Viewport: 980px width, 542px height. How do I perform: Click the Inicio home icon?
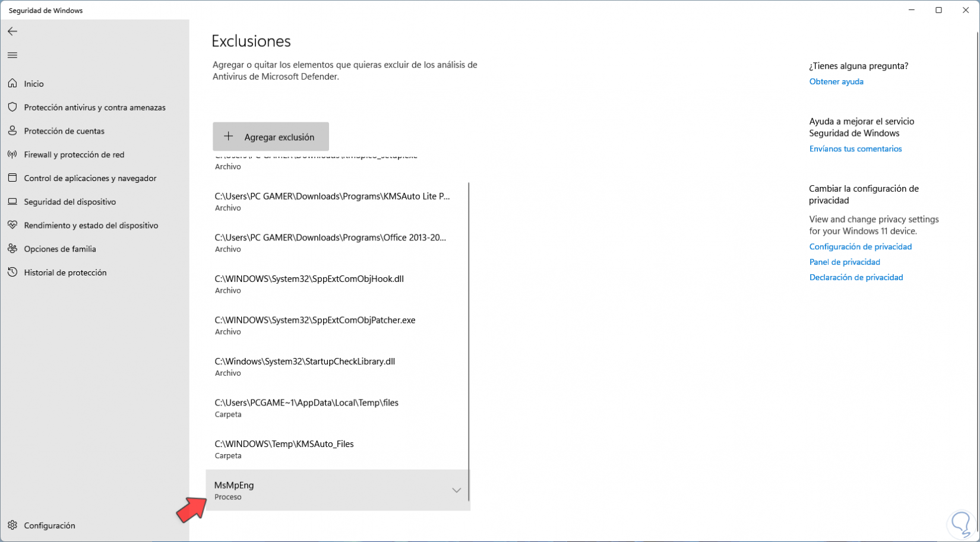coord(12,84)
